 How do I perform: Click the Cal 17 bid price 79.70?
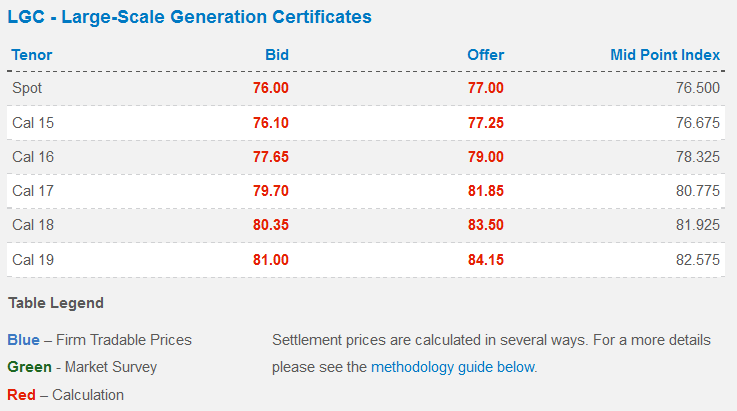(x=271, y=191)
